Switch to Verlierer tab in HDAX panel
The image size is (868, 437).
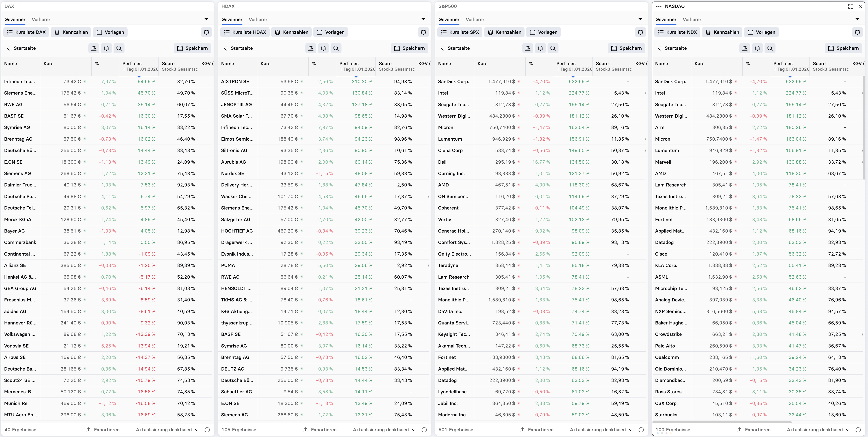pyautogui.click(x=258, y=20)
